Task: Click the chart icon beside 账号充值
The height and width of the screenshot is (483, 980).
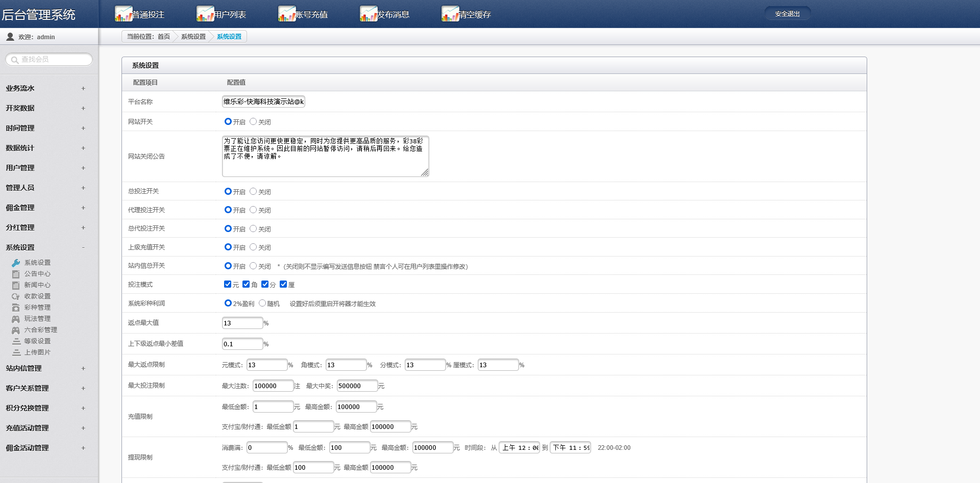Action: 287,14
